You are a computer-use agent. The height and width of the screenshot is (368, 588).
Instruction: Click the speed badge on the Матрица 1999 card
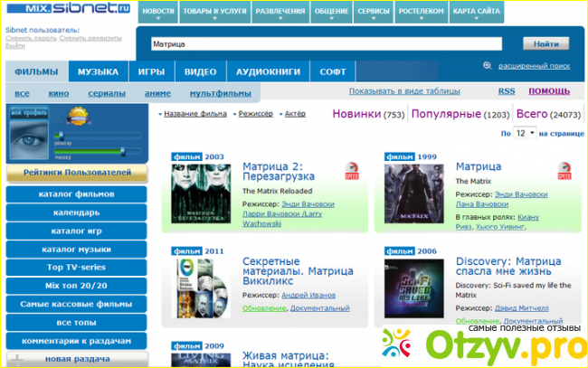564,171
